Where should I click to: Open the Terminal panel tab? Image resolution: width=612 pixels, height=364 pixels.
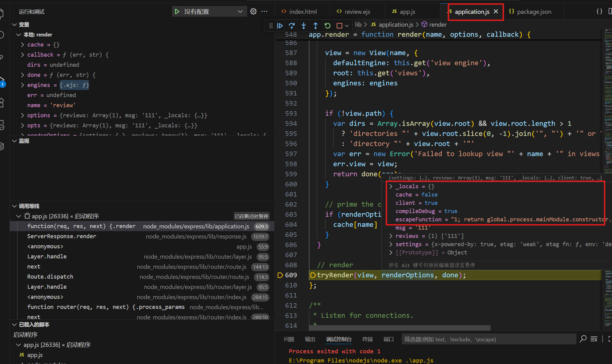click(x=367, y=339)
